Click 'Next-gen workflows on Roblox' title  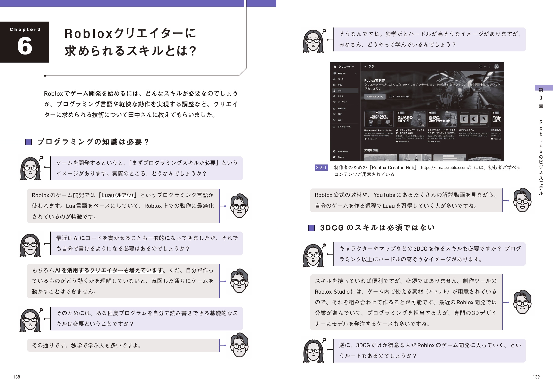click(x=378, y=130)
